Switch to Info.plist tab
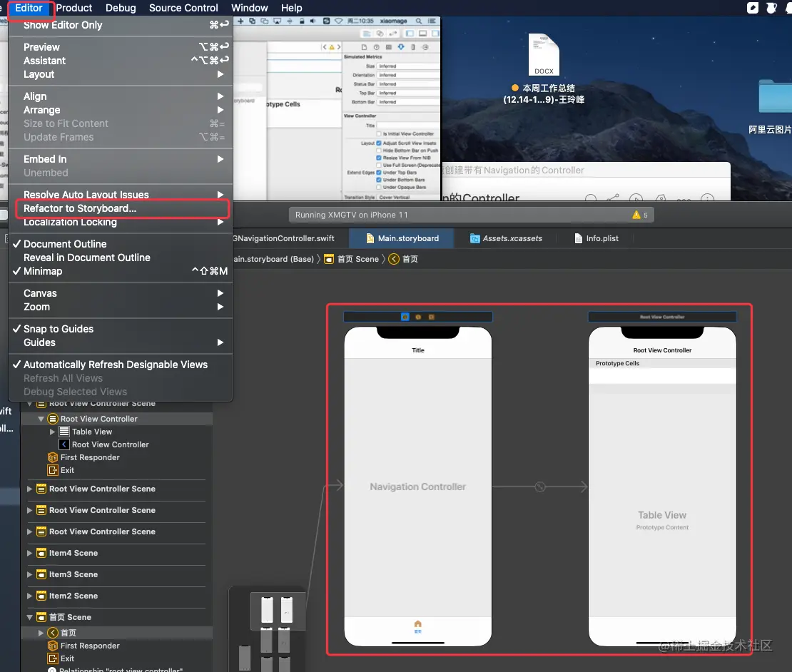The width and height of the screenshot is (792, 672). pos(596,238)
